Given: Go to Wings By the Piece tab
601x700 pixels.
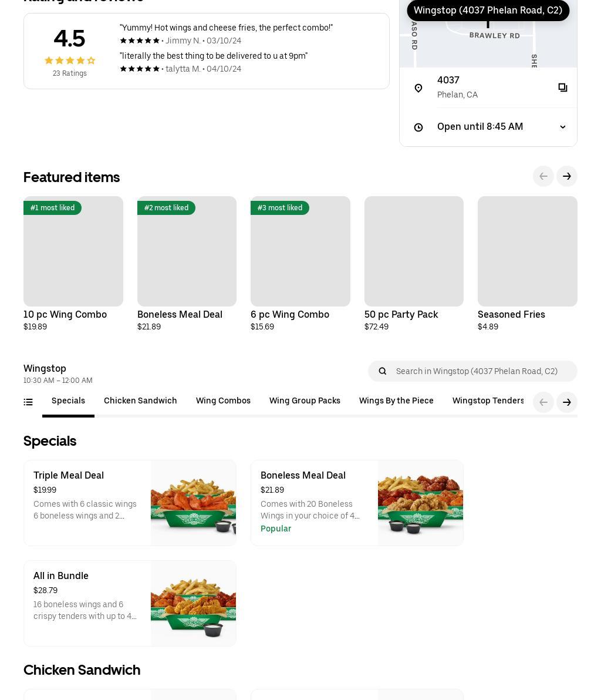Looking at the screenshot, I should [396, 401].
